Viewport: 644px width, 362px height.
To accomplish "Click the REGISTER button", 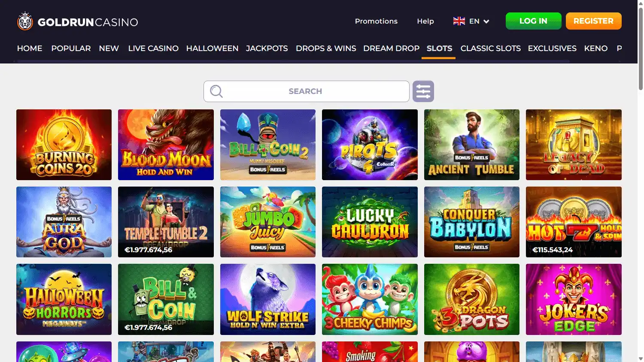I will 593,21.
